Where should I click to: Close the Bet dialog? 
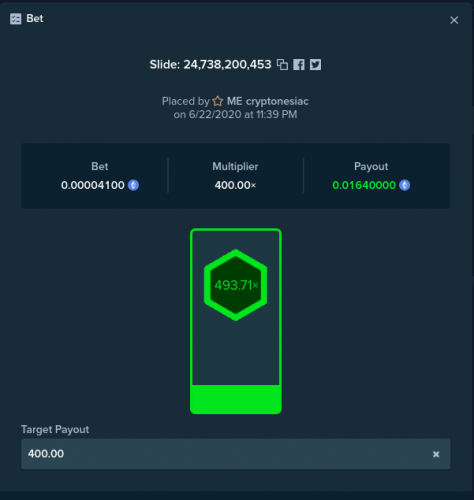coord(454,20)
